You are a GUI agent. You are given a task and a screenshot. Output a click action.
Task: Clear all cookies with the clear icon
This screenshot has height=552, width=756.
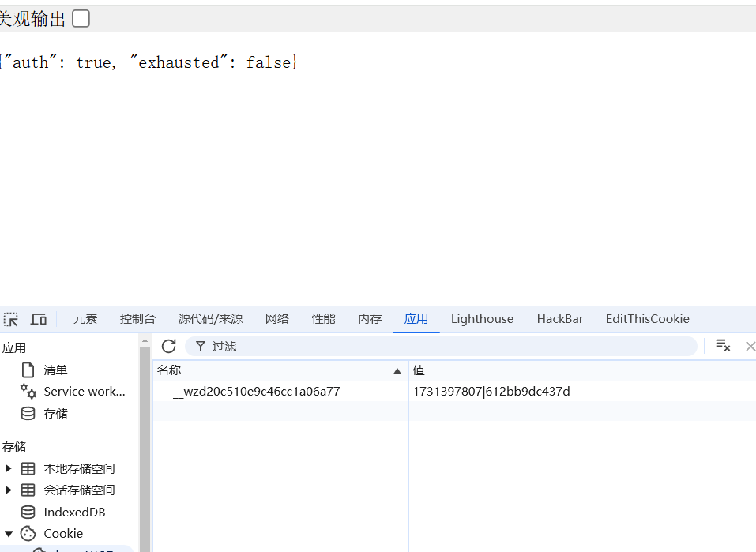click(x=722, y=346)
